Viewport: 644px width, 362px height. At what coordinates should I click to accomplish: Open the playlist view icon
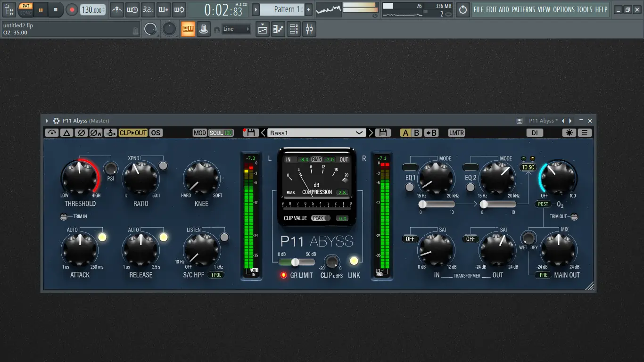pos(263,29)
